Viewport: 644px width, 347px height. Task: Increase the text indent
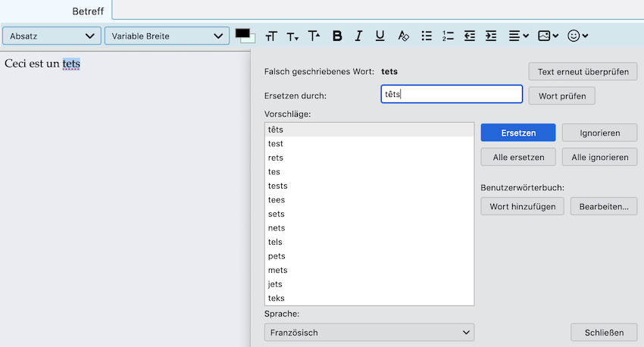coord(491,36)
